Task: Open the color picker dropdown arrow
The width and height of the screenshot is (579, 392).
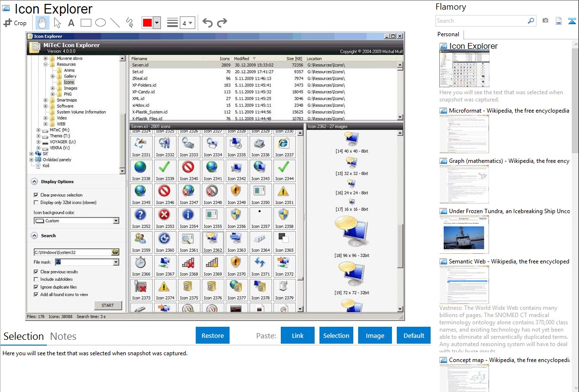Action: coord(157,23)
